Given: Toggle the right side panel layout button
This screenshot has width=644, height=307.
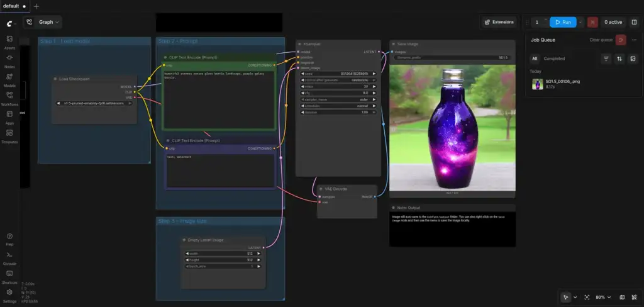Looking at the screenshot, I should (x=634, y=22).
